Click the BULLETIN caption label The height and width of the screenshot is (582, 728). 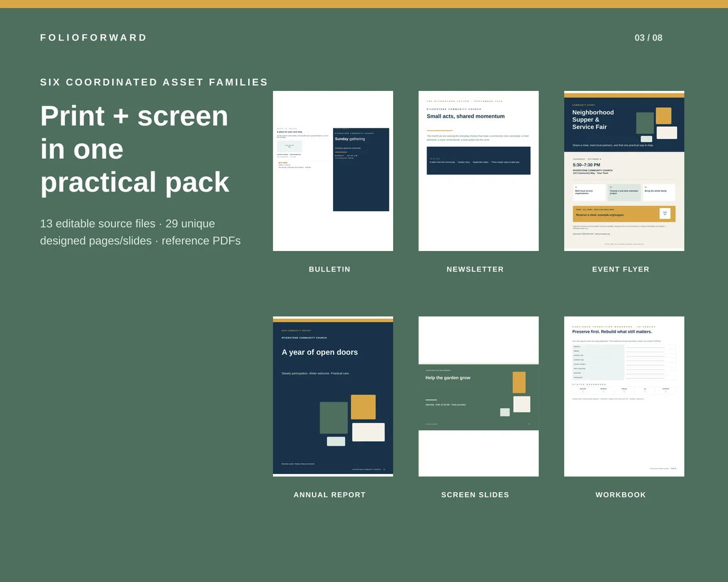tap(329, 269)
